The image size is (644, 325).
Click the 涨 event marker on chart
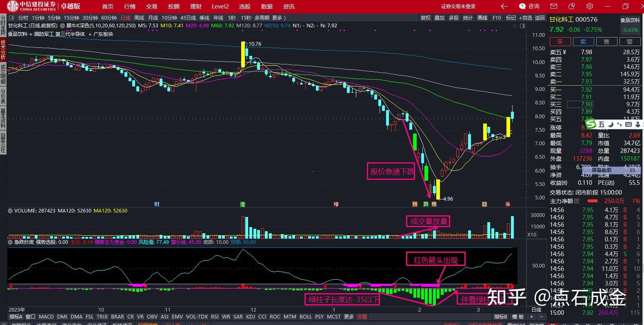tap(508, 204)
